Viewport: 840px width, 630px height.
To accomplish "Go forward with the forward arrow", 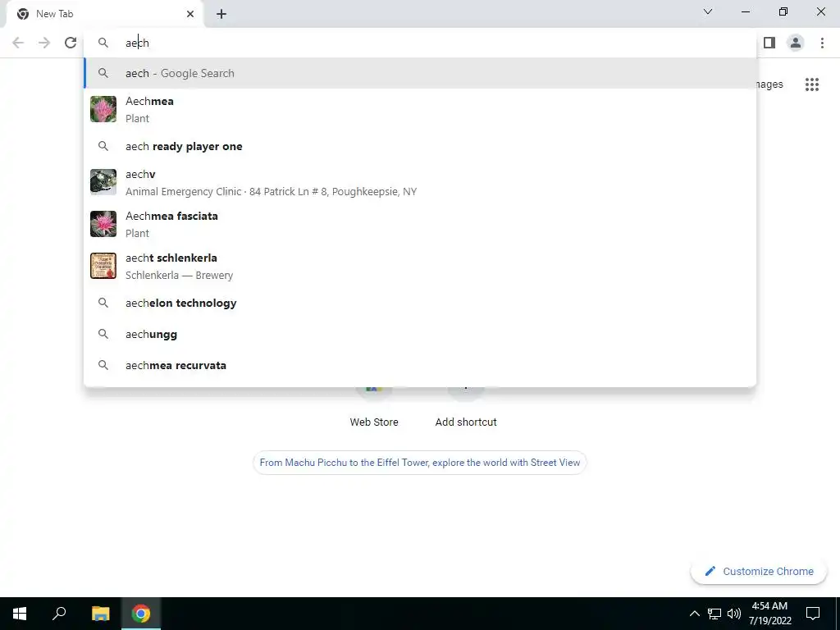I will pyautogui.click(x=44, y=43).
